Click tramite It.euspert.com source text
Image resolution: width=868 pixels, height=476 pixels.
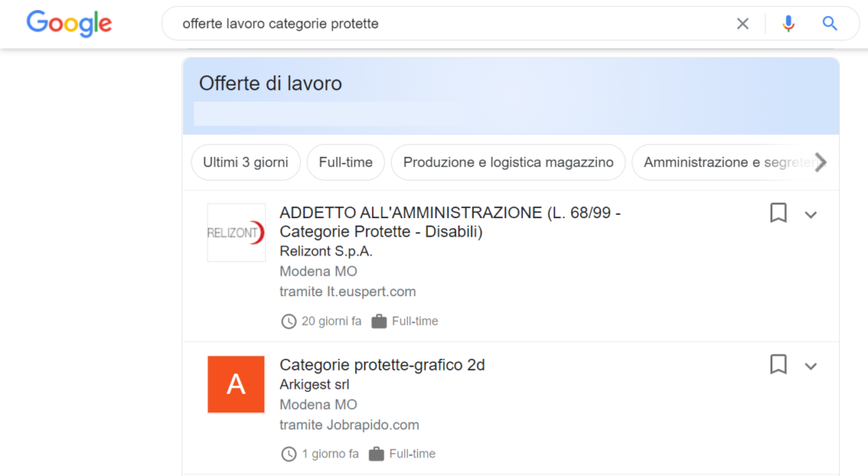click(348, 292)
